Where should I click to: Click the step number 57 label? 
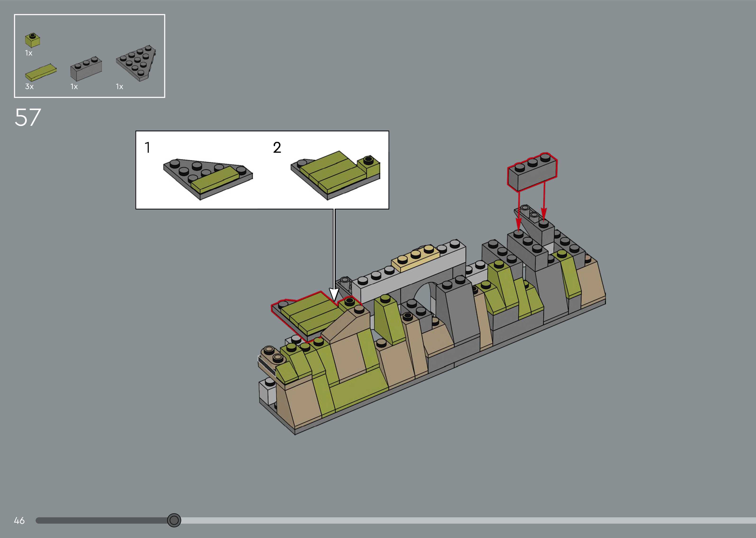[28, 117]
